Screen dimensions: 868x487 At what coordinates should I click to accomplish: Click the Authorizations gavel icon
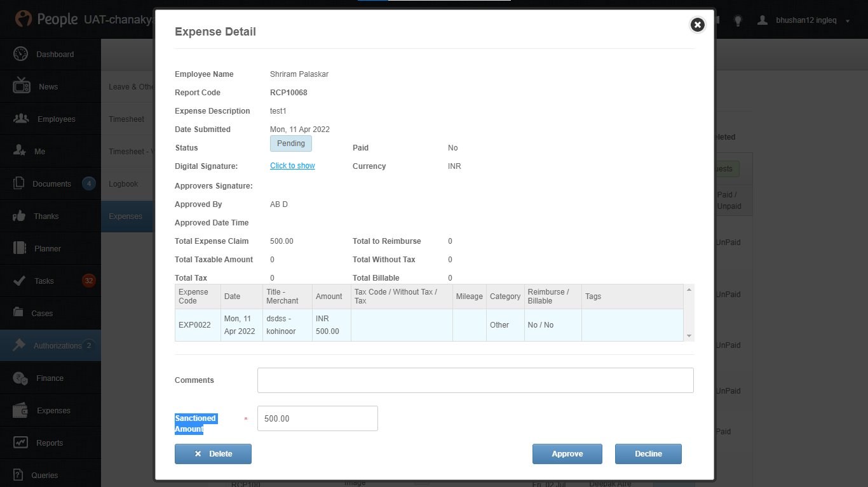(x=20, y=345)
